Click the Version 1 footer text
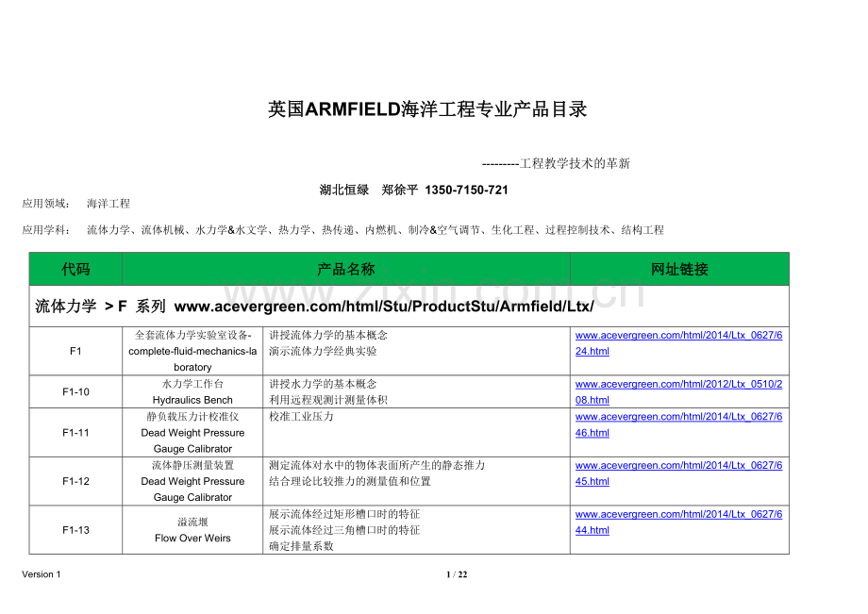This screenshot has width=868, height=614. coord(42,574)
